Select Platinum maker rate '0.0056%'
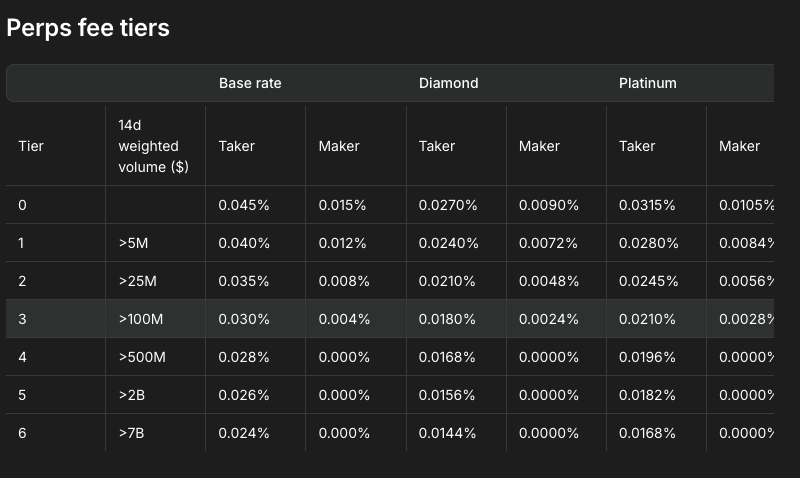Image resolution: width=800 pixels, height=478 pixels. coord(746,281)
